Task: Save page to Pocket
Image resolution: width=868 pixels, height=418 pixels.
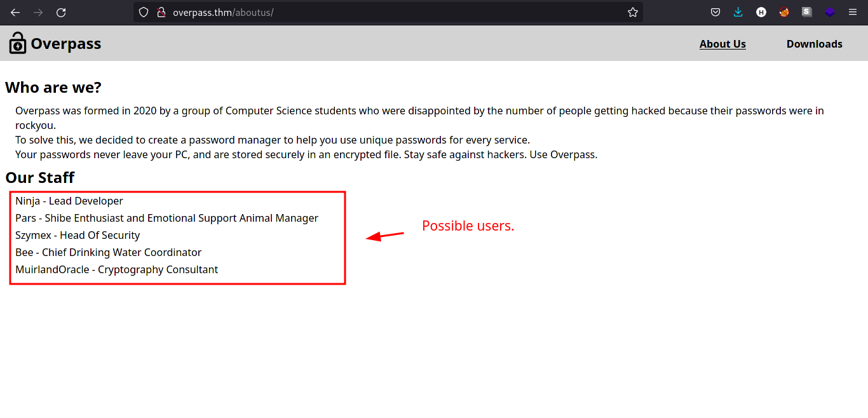Action: (715, 12)
